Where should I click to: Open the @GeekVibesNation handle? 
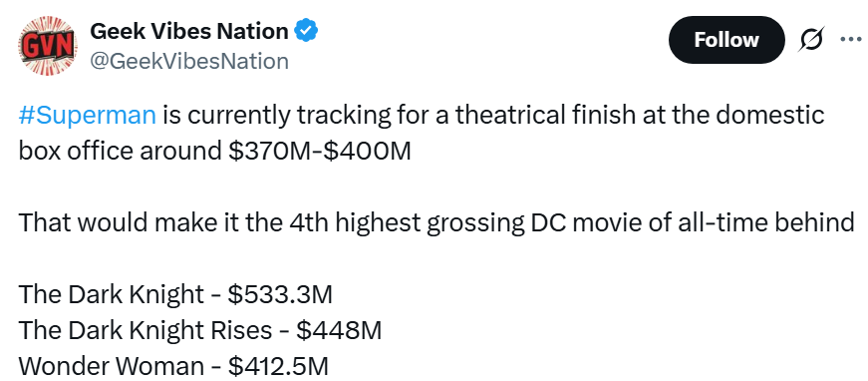click(188, 61)
